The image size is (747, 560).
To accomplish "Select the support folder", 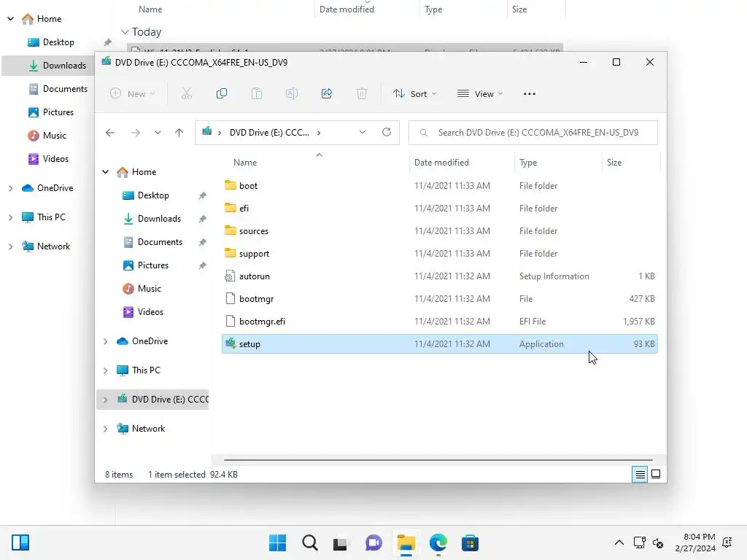I will click(x=439, y=253).
